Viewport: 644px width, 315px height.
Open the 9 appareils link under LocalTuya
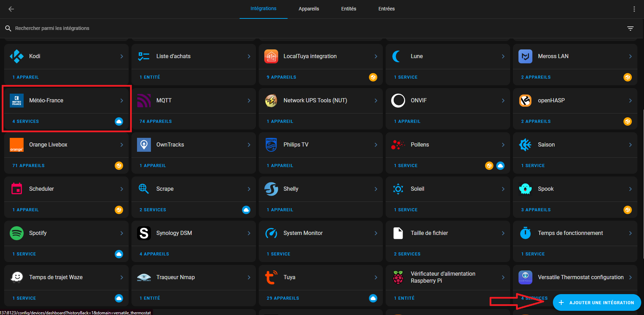[x=282, y=77]
